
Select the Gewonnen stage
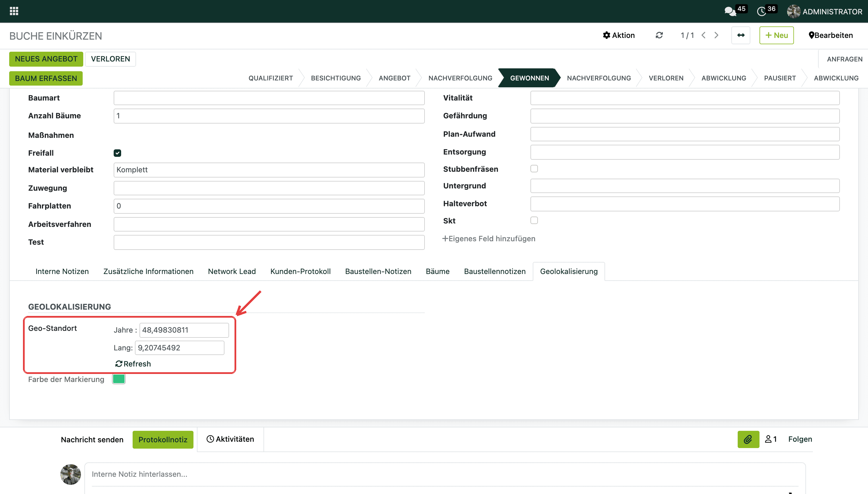pos(529,78)
